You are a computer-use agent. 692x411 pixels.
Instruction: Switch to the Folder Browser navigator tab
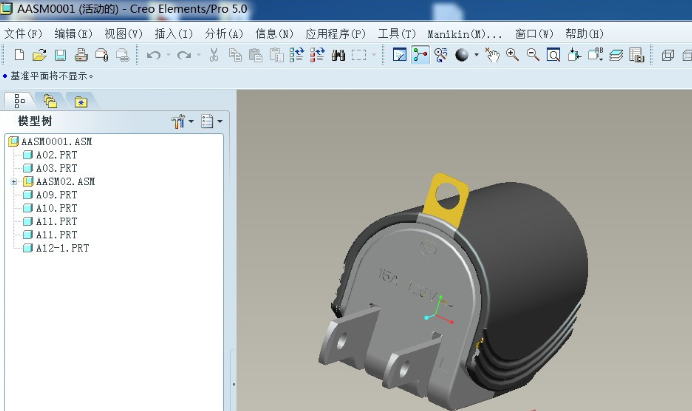pyautogui.click(x=50, y=100)
